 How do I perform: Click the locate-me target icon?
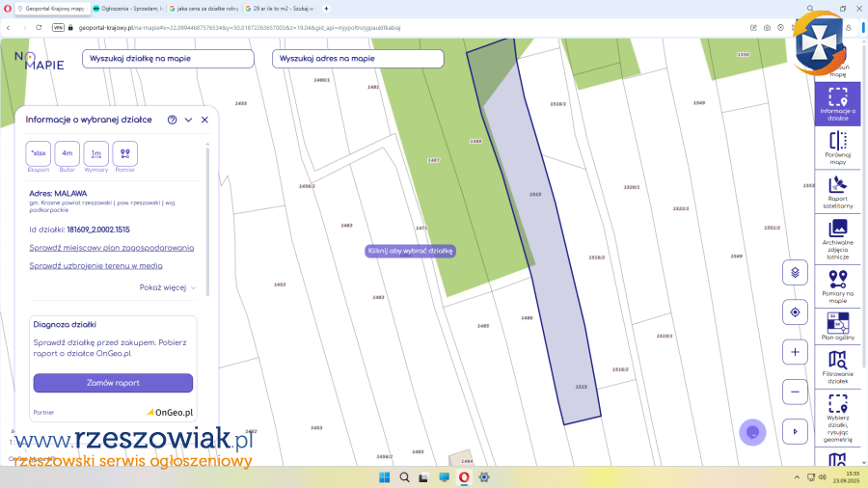795,312
